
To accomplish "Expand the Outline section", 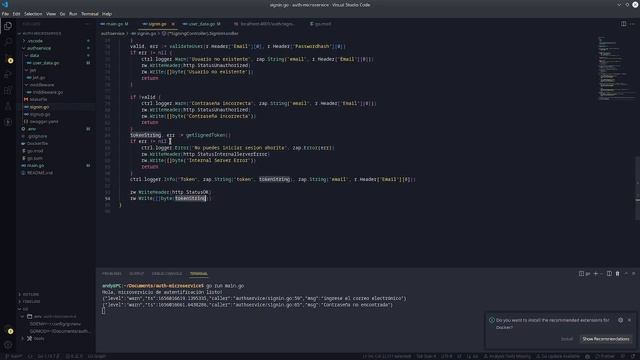I will point(31,294).
